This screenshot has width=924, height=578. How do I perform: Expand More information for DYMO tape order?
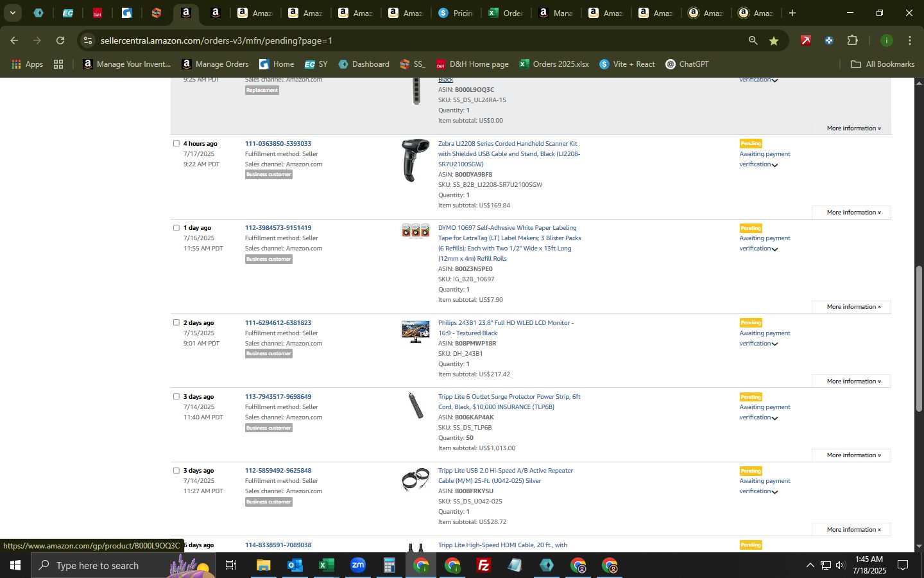pos(851,307)
